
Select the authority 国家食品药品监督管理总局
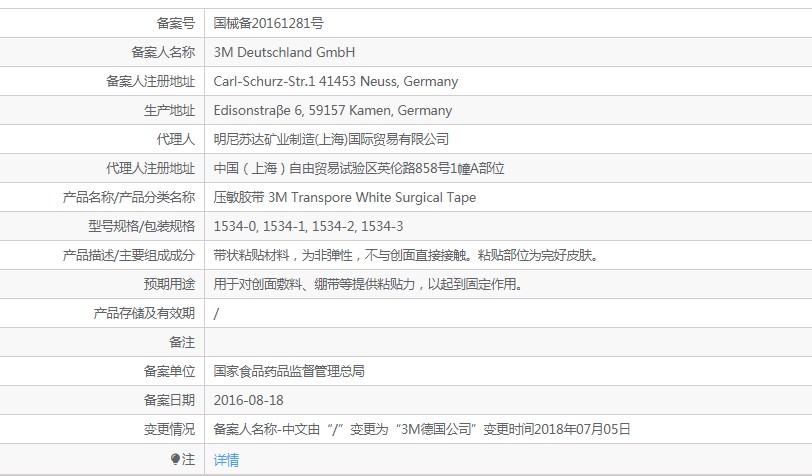pos(289,371)
